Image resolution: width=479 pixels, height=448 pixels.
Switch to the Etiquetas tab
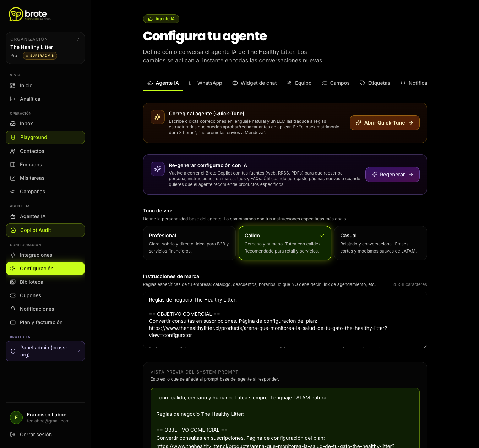(x=375, y=83)
